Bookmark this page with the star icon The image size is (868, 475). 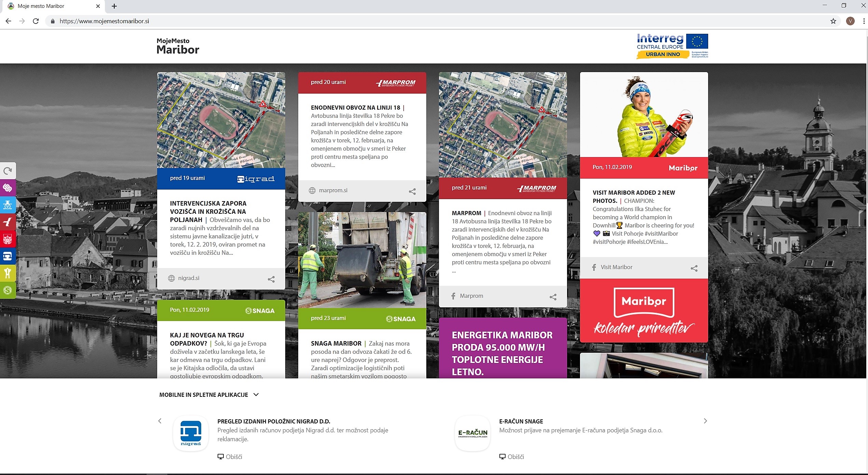pyautogui.click(x=833, y=21)
